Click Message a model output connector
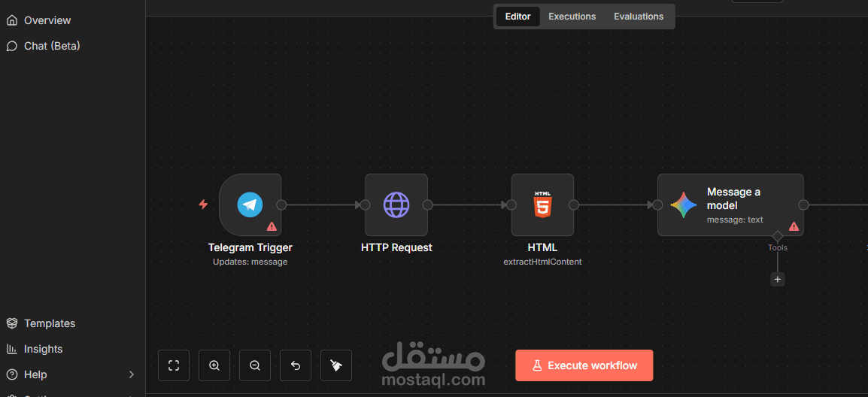Image resolution: width=868 pixels, height=397 pixels. [x=803, y=205]
